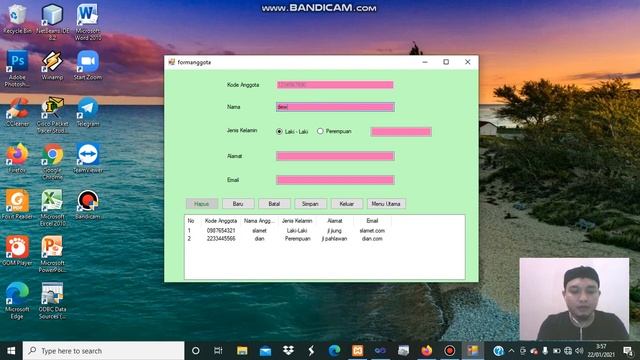The height and width of the screenshot is (360, 640).
Task: Click the Kode Anggota column header
Action: click(x=221, y=221)
